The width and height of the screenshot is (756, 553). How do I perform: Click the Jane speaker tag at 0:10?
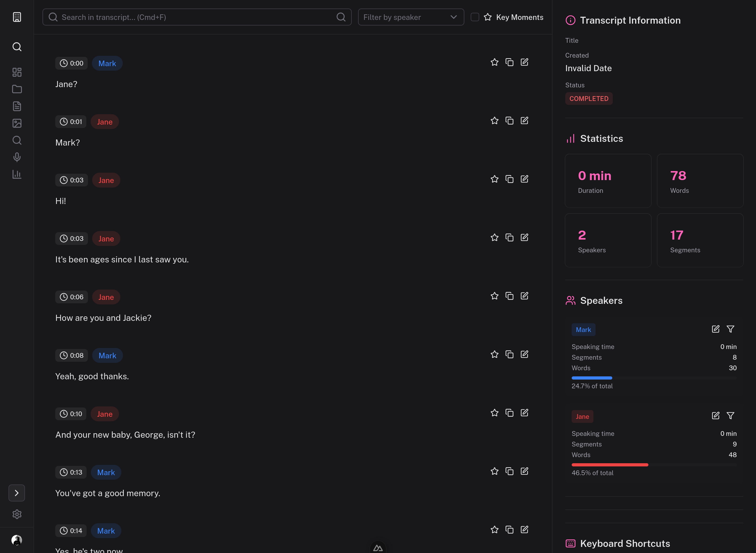click(104, 414)
